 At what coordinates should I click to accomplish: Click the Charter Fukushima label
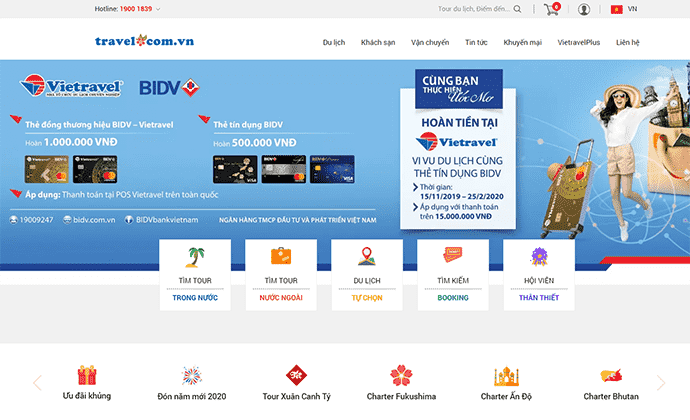(x=401, y=396)
